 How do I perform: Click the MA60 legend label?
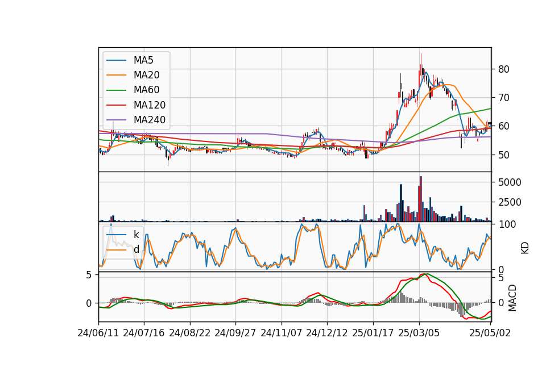coord(146,90)
